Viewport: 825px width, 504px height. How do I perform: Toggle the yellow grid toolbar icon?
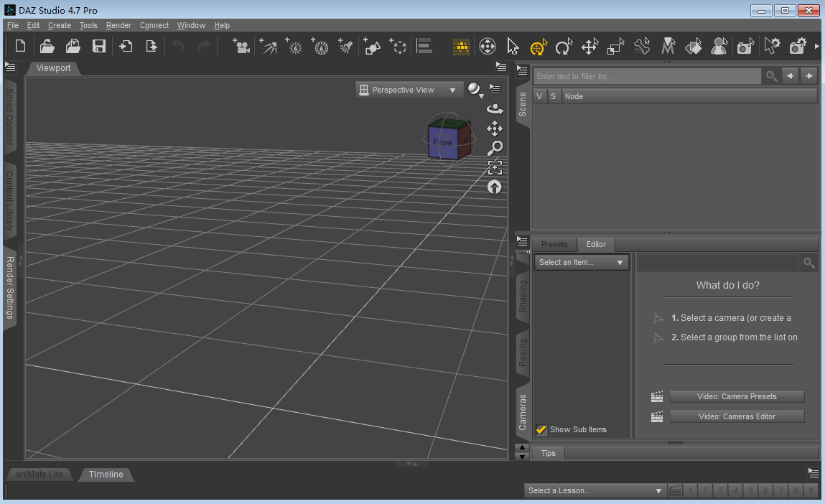[462, 47]
